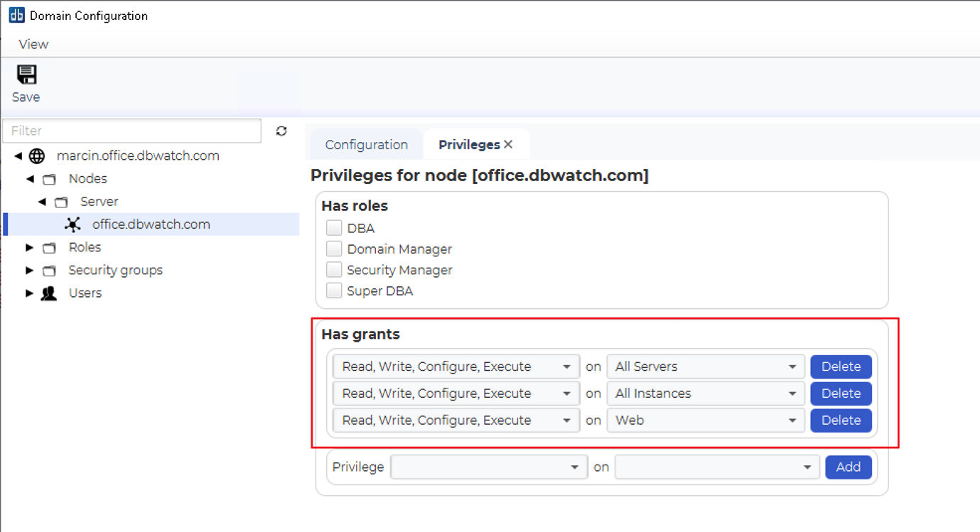Click the office.dbwatch.com node icon
The image size is (980, 532).
72,224
